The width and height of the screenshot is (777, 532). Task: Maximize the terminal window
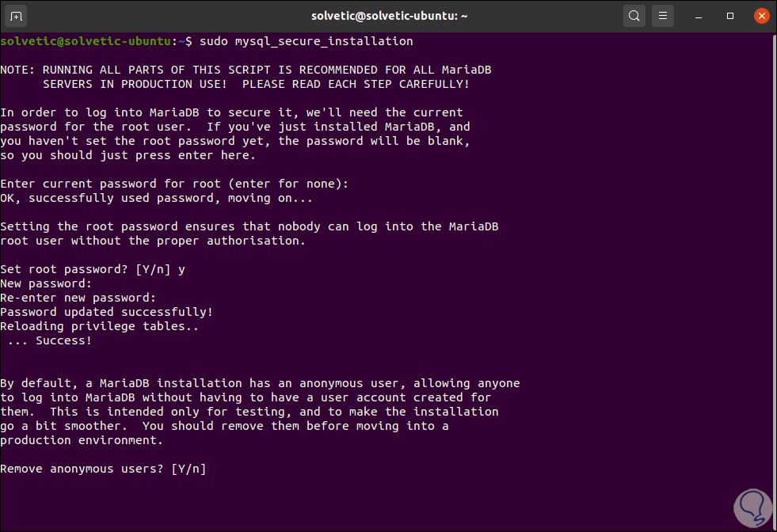730,15
